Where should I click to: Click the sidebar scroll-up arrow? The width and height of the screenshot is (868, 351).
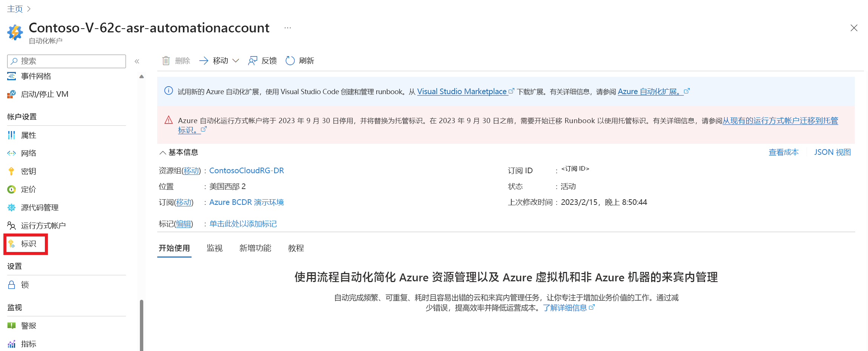[142, 76]
